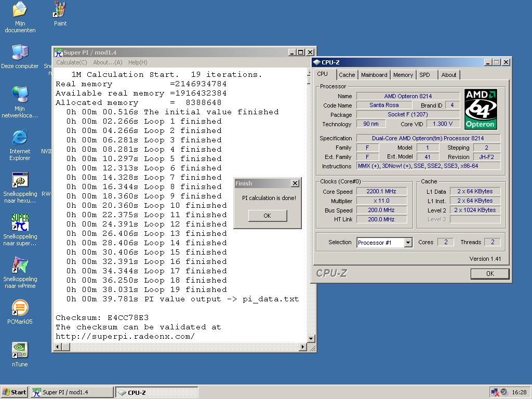This screenshot has width=532, height=399.
Task: Click the OK button in CPU-Z
Action: (490, 274)
